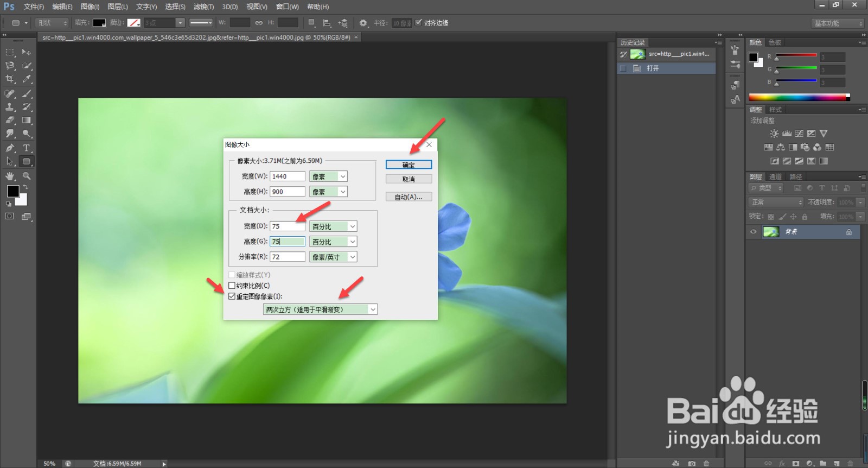Open the 文件(F) menu

pos(34,7)
